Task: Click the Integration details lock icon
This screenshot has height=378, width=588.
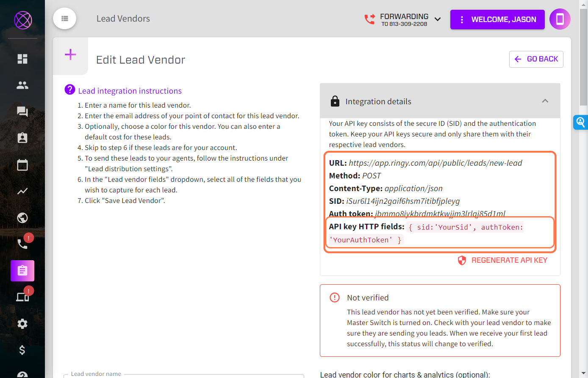Action: coord(335,101)
